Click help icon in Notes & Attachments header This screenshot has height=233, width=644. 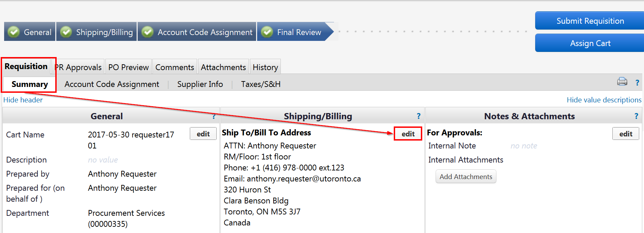click(636, 116)
